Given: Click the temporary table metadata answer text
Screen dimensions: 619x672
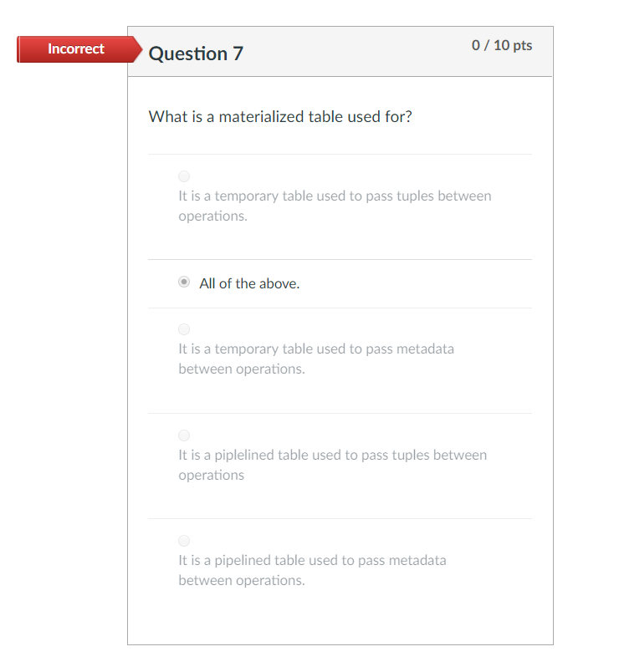Looking at the screenshot, I should tap(316, 358).
